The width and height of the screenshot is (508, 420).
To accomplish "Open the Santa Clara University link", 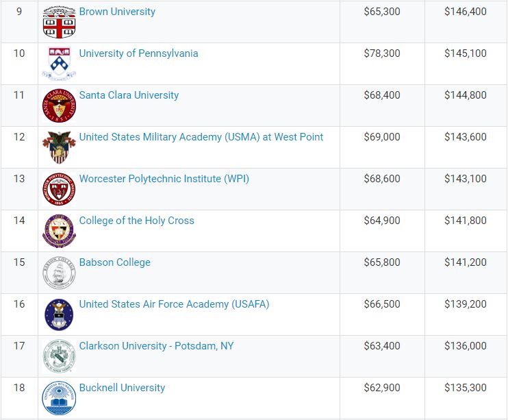I will pos(129,95).
